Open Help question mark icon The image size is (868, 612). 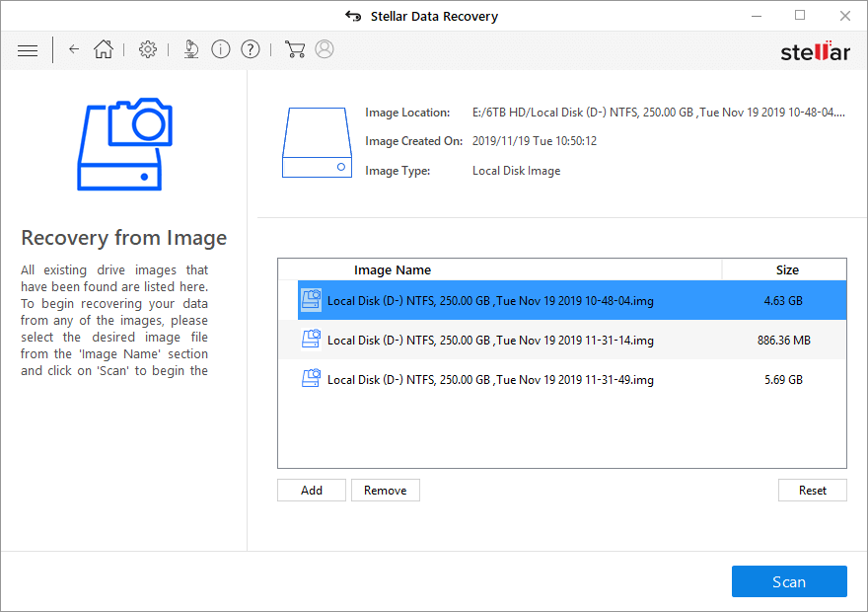[x=251, y=49]
